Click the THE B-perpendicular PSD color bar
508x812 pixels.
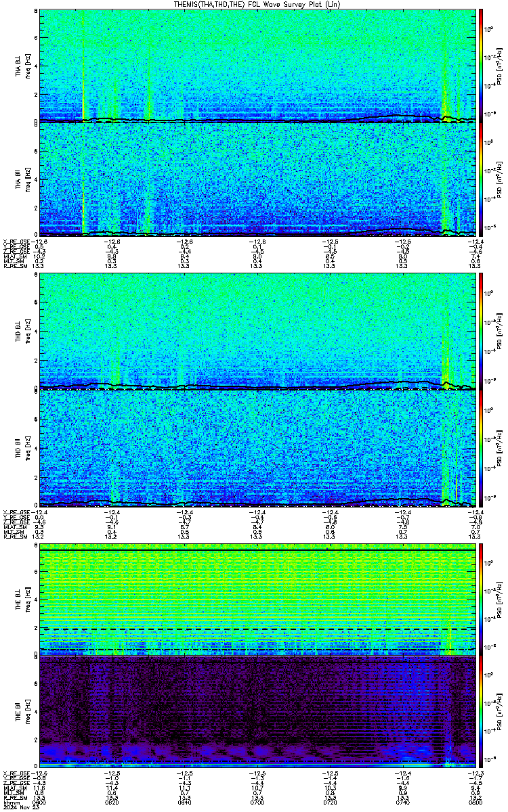pos(482,600)
